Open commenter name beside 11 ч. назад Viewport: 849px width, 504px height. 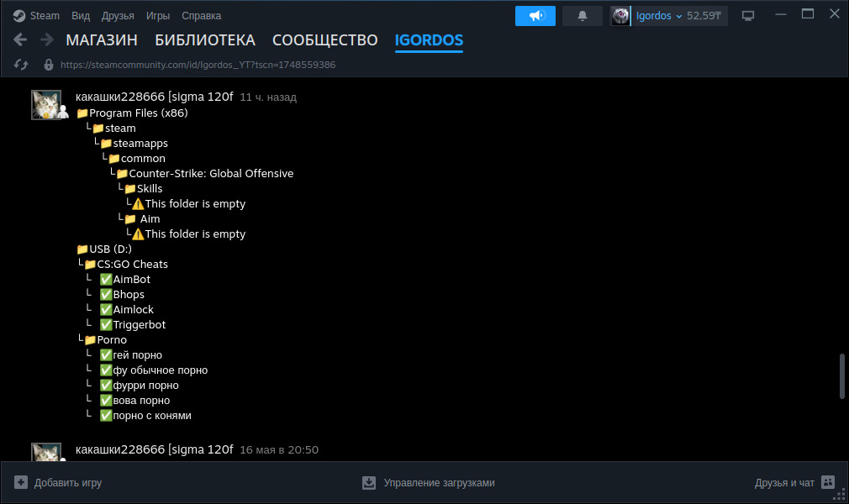(x=155, y=97)
